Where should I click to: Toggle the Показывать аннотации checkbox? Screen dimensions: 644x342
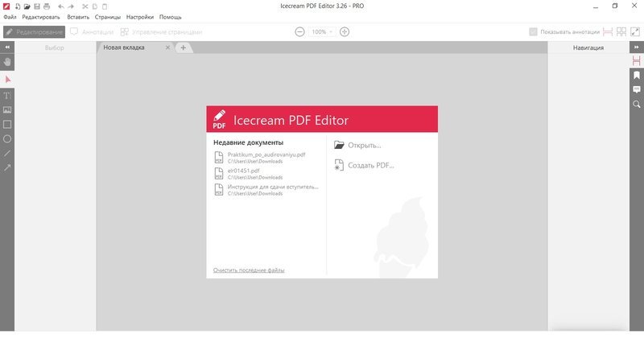(533, 31)
